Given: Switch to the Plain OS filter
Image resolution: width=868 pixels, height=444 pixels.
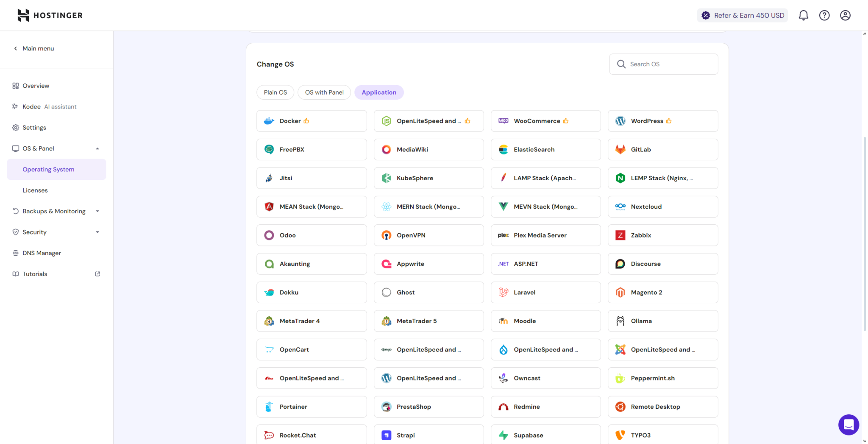Looking at the screenshot, I should click(x=275, y=92).
